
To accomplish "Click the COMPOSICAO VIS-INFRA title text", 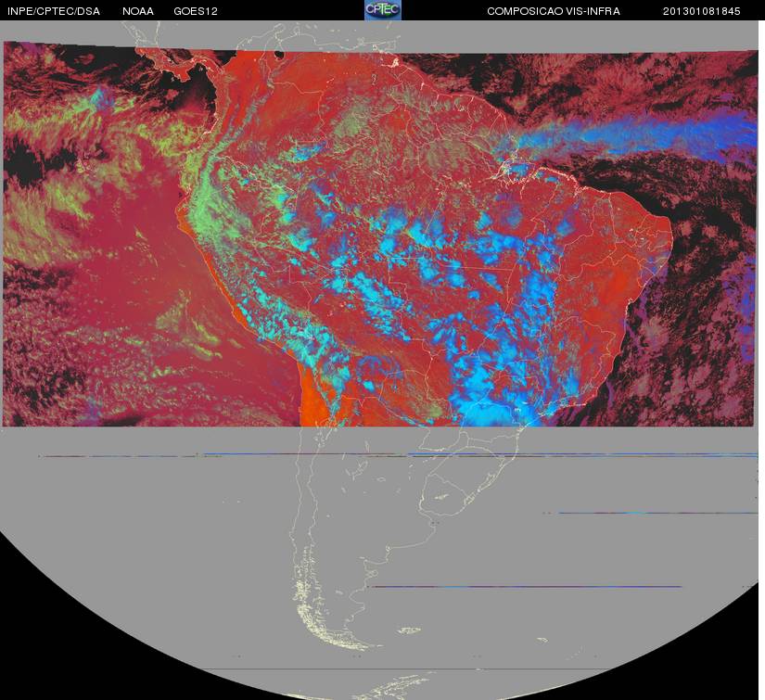I will click(554, 11).
